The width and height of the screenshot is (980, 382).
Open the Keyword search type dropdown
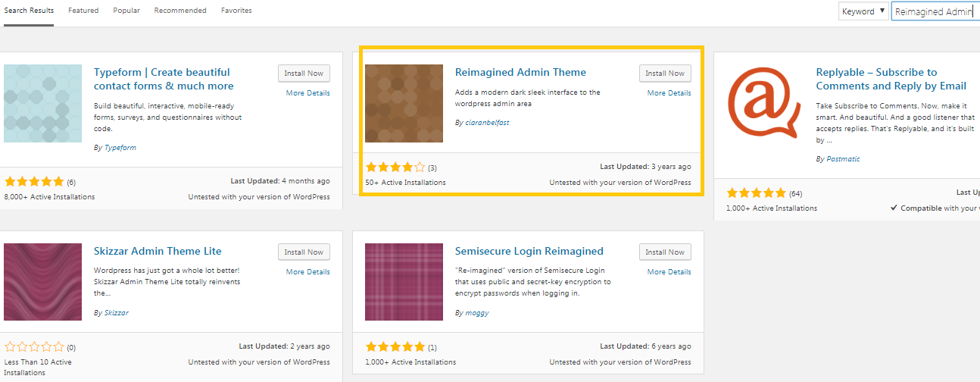(863, 11)
